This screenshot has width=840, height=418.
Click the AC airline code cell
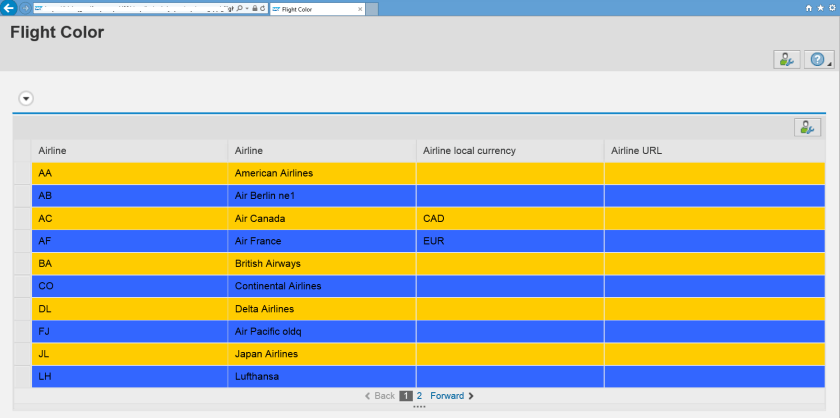[130, 219]
